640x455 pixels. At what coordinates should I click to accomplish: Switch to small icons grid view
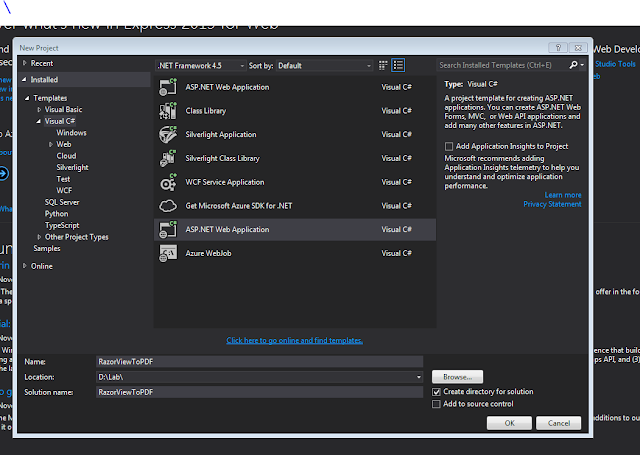pos(383,65)
